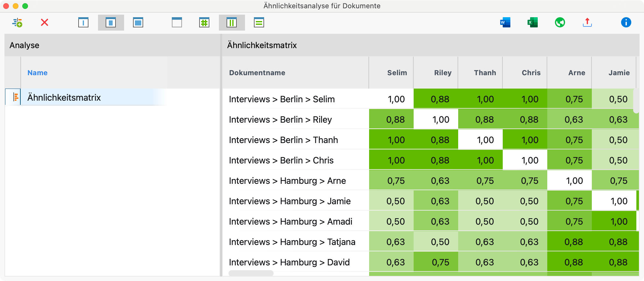The image size is (644, 281).
Task: Toggle the values display hash icon
Action: click(x=204, y=23)
